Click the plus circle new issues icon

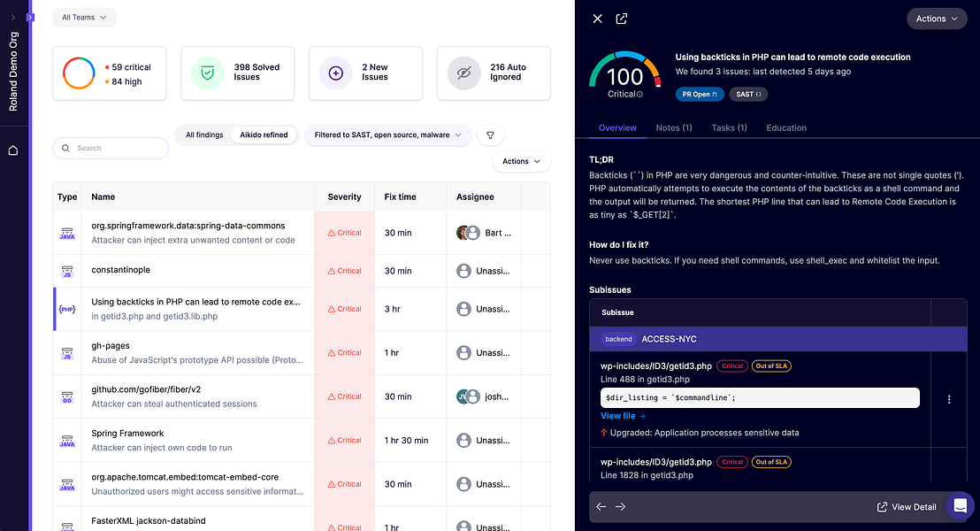335,73
